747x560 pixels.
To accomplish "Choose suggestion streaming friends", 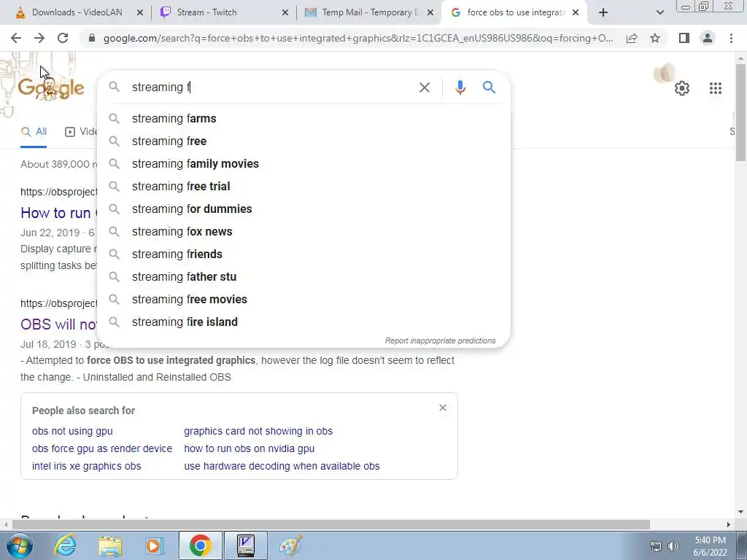I will pos(304,254).
